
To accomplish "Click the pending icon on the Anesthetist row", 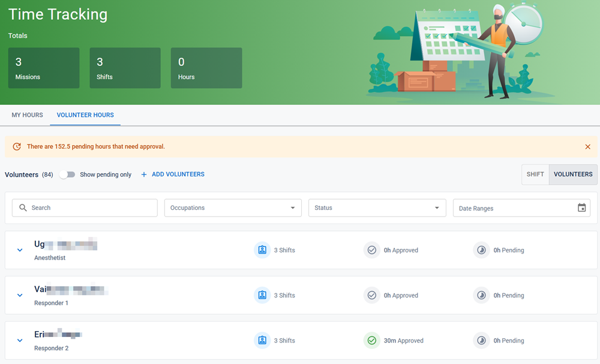I will [x=482, y=250].
